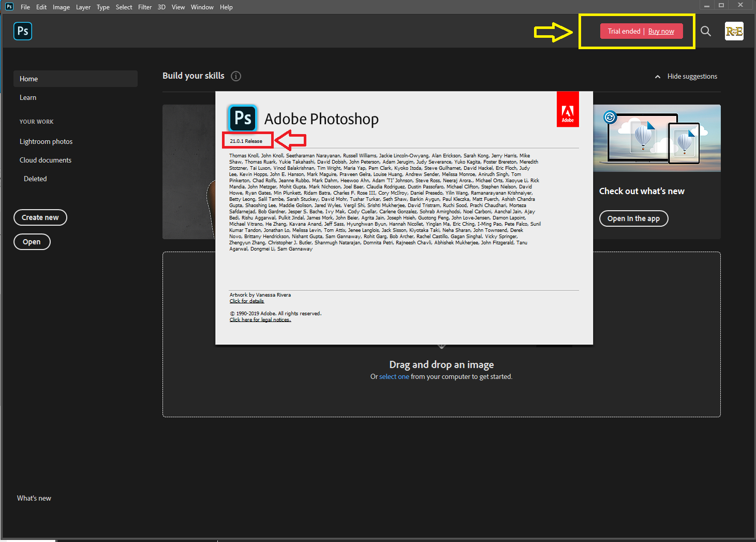Minimize the Photoshop window

[707, 5]
